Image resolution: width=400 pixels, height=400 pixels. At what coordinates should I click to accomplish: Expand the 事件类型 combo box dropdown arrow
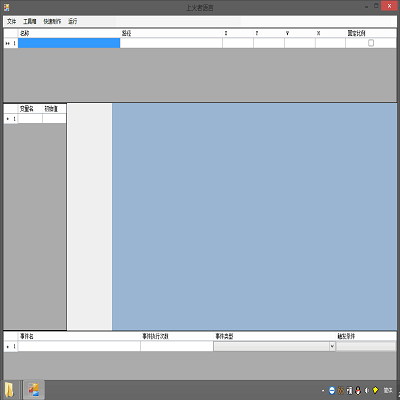point(332,347)
